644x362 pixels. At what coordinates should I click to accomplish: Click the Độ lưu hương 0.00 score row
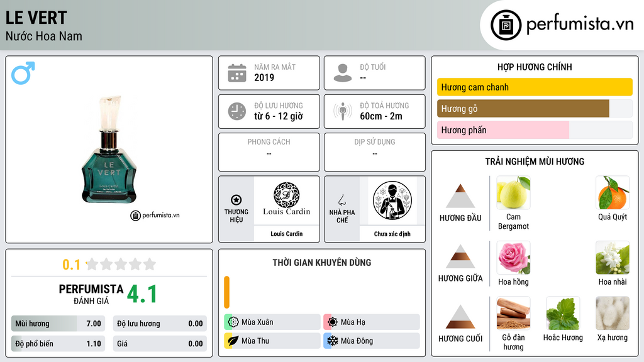160,324
